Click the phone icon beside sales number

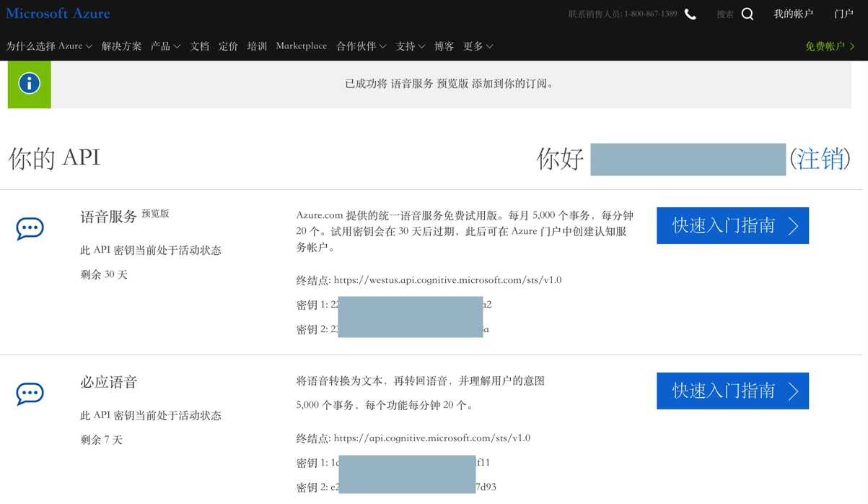point(691,14)
